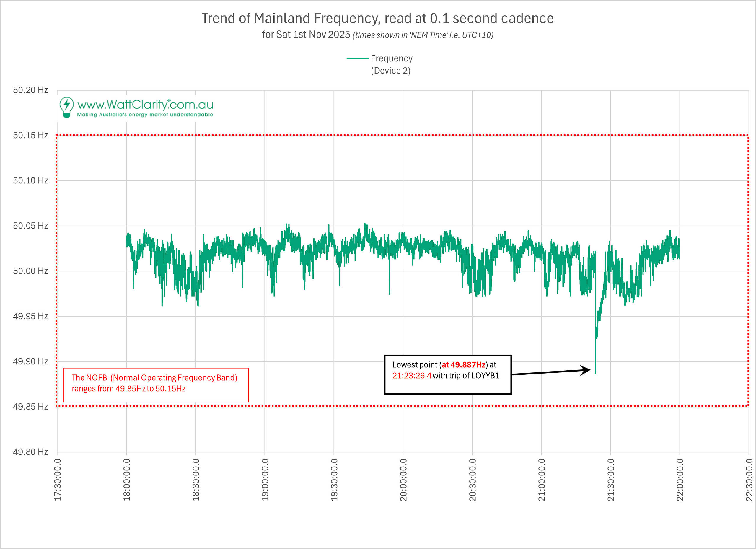Click the chart title Trend of Mainland Frequency
Image resolution: width=756 pixels, height=549 pixels.
click(x=377, y=18)
